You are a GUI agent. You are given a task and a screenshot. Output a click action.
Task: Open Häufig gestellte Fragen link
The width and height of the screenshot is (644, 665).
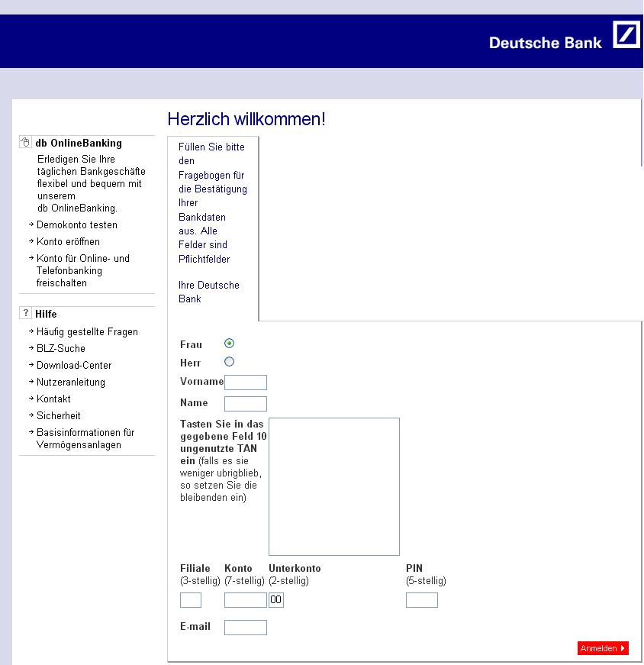click(x=87, y=331)
